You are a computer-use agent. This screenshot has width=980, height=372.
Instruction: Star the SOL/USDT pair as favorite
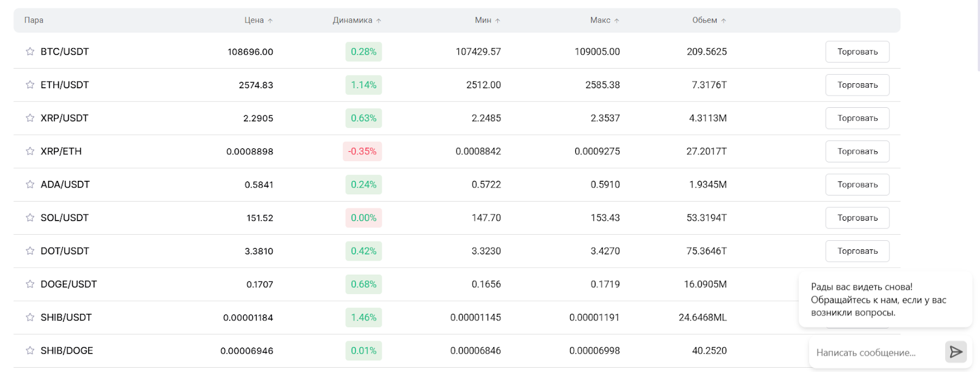click(x=30, y=218)
